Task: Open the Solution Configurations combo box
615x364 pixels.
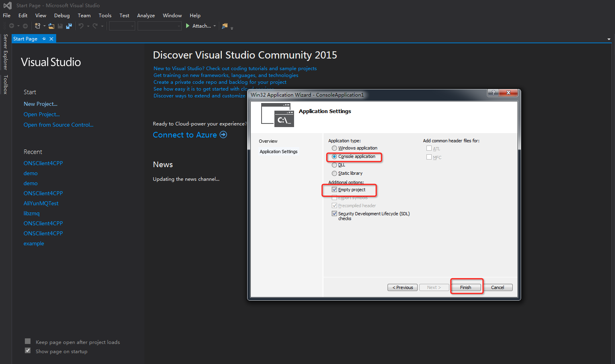Action: pos(122,26)
